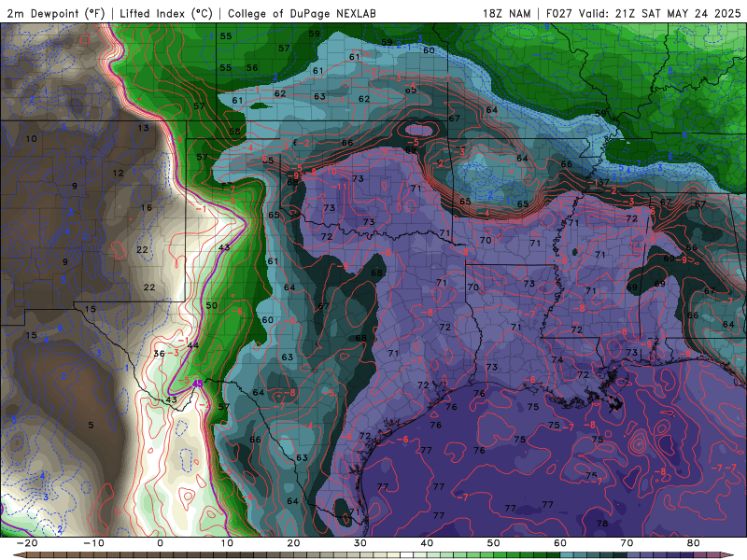Click the "56" dewpoint value
Image resolution: width=747 pixels, height=560 pixels.
(x=252, y=67)
